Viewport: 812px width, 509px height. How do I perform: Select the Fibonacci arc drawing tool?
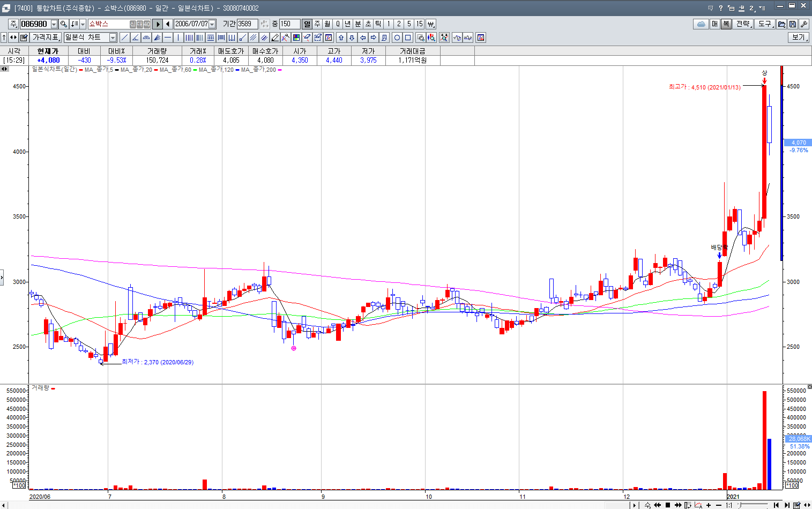(x=146, y=38)
